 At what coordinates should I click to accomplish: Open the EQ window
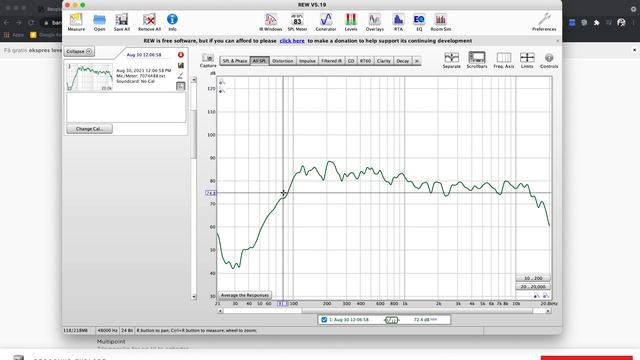pos(419,22)
